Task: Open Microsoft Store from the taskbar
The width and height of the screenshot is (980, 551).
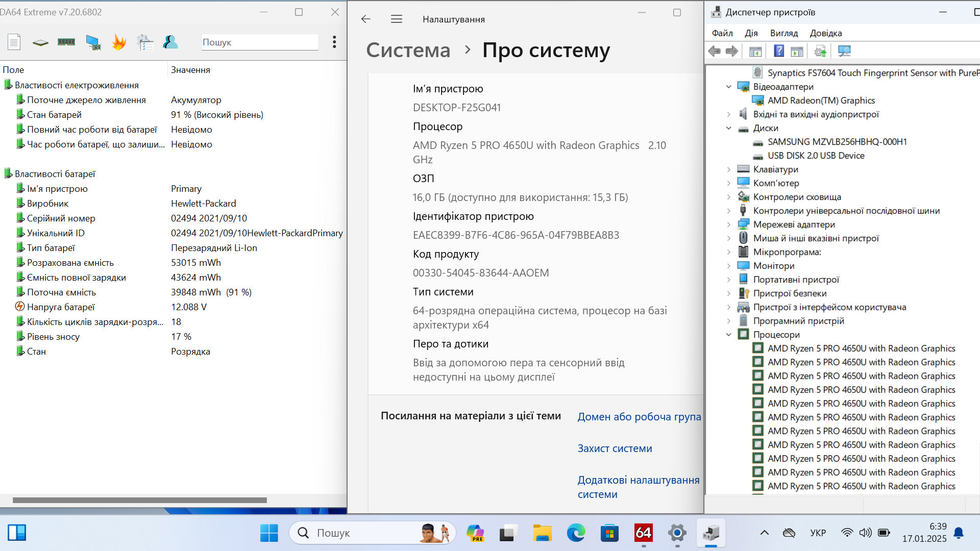Action: 609,533
